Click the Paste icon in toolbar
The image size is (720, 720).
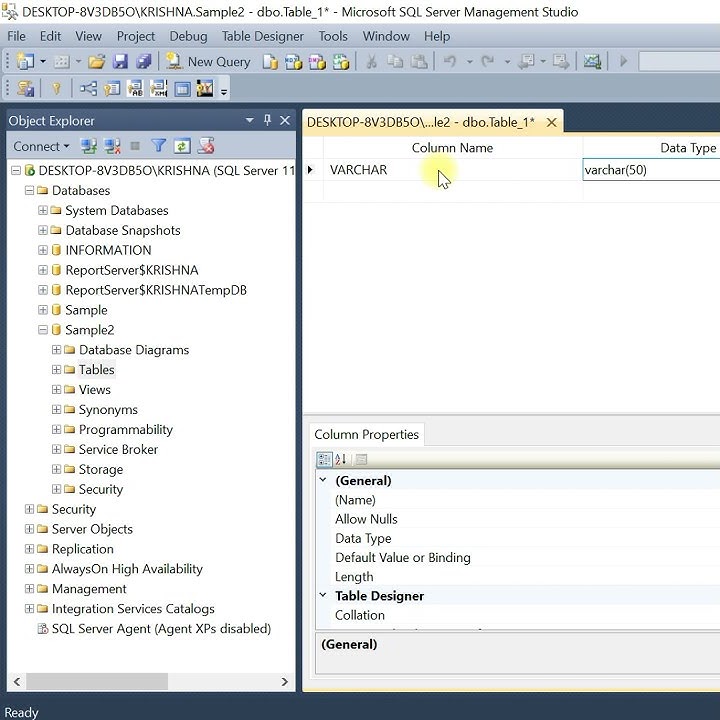coord(419,62)
